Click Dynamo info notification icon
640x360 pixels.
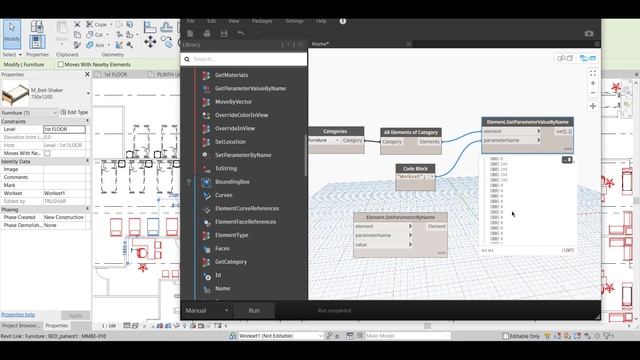[343, 21]
